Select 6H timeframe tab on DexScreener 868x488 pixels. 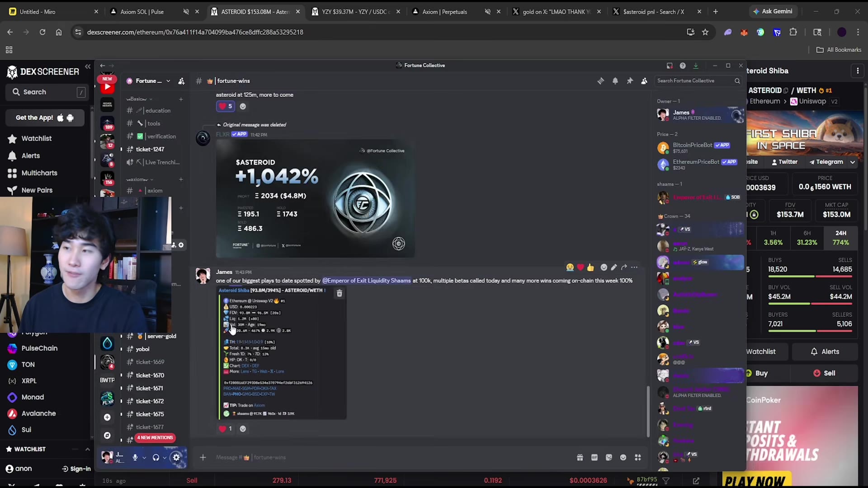click(807, 238)
